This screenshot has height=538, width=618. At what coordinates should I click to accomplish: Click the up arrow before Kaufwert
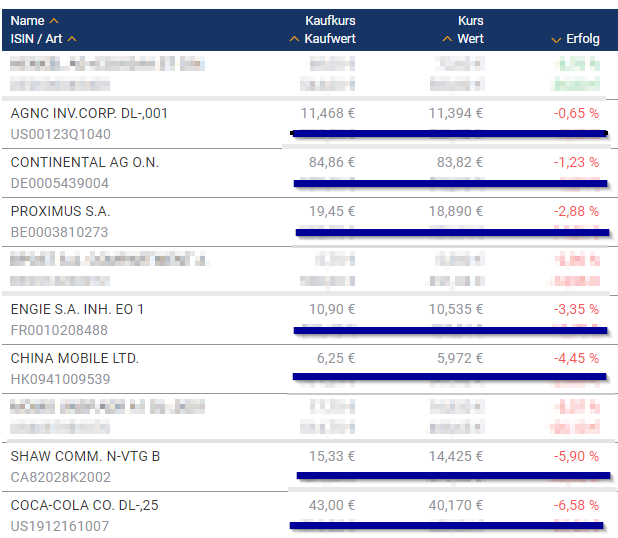pos(294,39)
